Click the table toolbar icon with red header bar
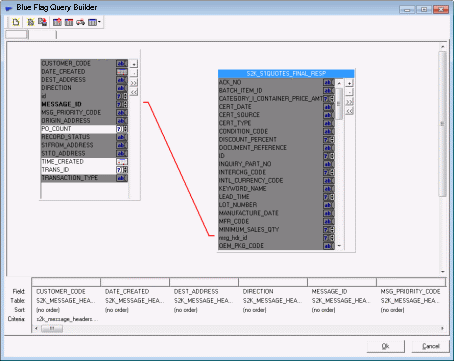 [69, 22]
